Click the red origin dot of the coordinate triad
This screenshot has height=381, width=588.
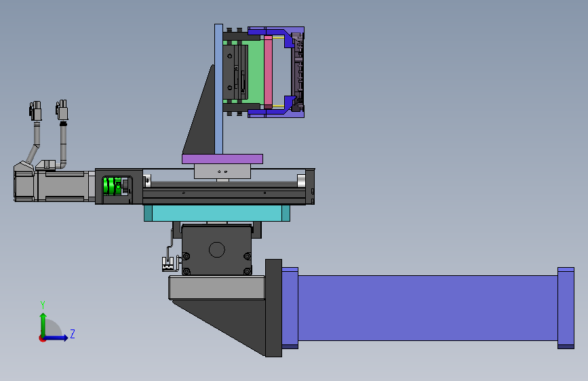pyautogui.click(x=41, y=338)
